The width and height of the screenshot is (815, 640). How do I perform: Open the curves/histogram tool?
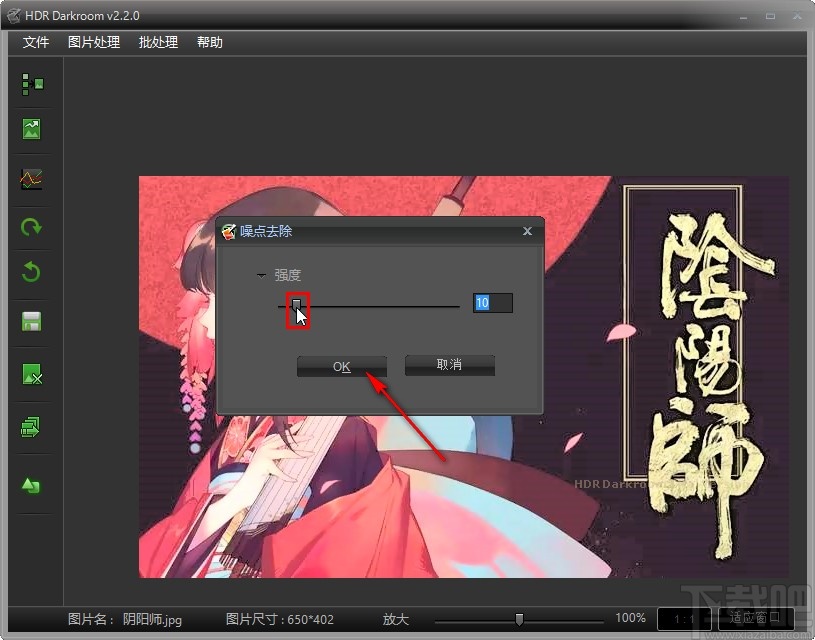point(32,180)
